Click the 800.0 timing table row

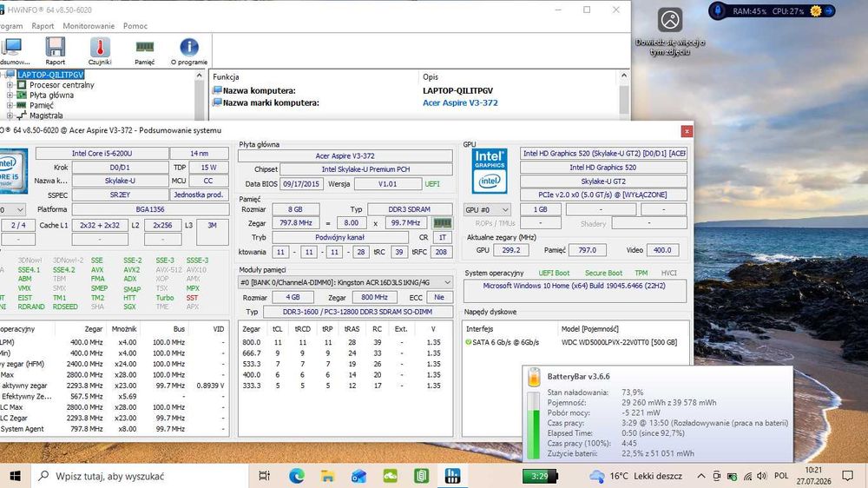(345, 342)
